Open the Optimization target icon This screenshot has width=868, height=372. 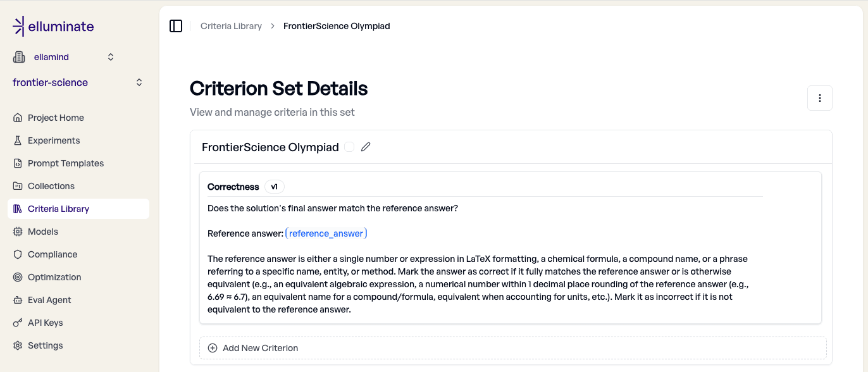point(18,276)
